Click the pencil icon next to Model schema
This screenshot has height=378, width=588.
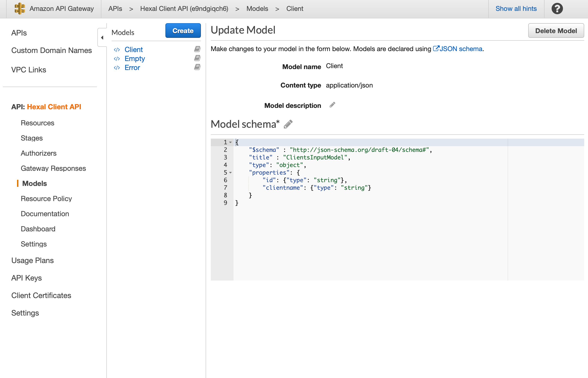point(288,124)
